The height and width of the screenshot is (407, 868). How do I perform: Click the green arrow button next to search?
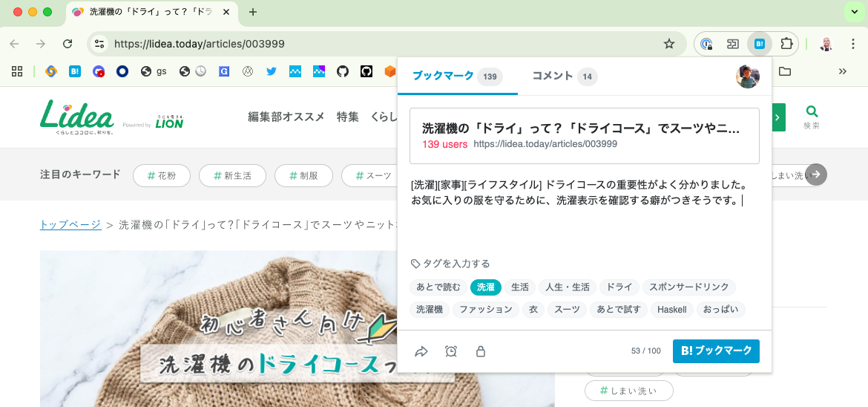pos(777,117)
